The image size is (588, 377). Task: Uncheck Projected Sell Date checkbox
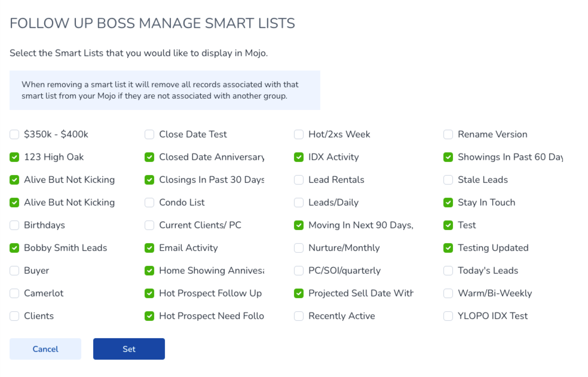[299, 293]
